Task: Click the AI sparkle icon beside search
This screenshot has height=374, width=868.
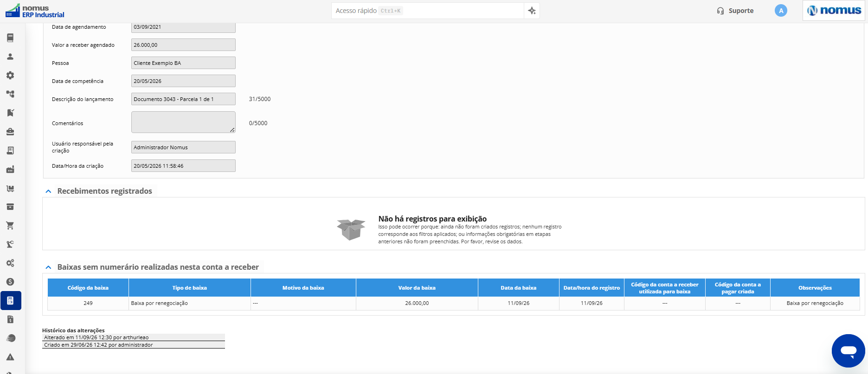Action: (532, 11)
